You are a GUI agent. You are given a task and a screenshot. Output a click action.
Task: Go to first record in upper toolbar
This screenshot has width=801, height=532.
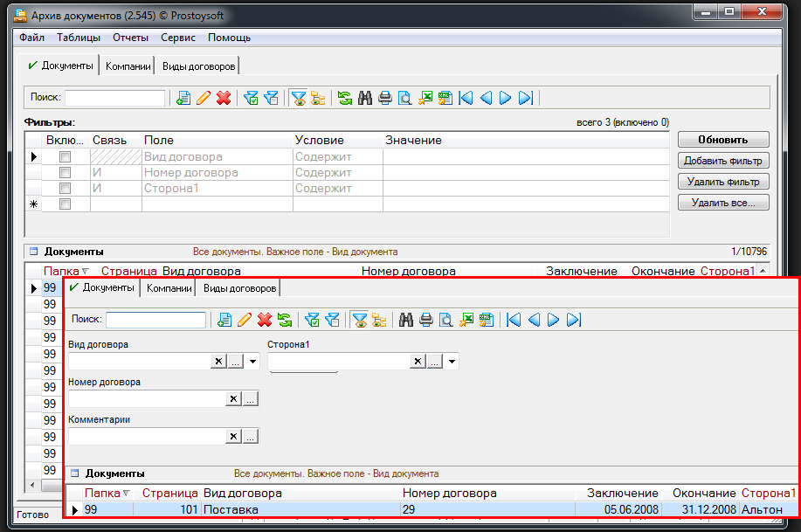pyautogui.click(x=466, y=98)
